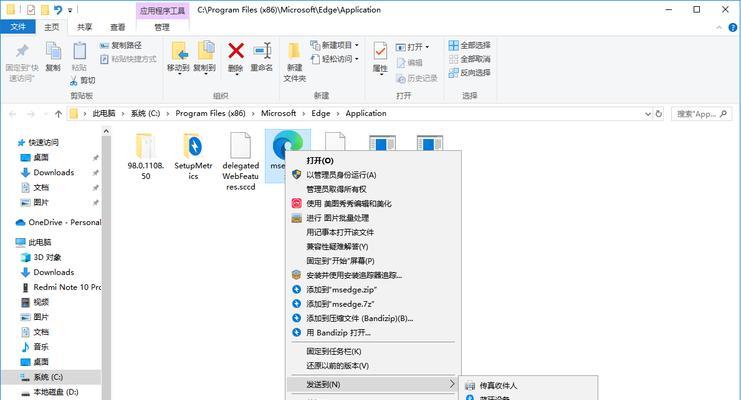Click the Cut (剪切) scissors icon

(x=74, y=81)
